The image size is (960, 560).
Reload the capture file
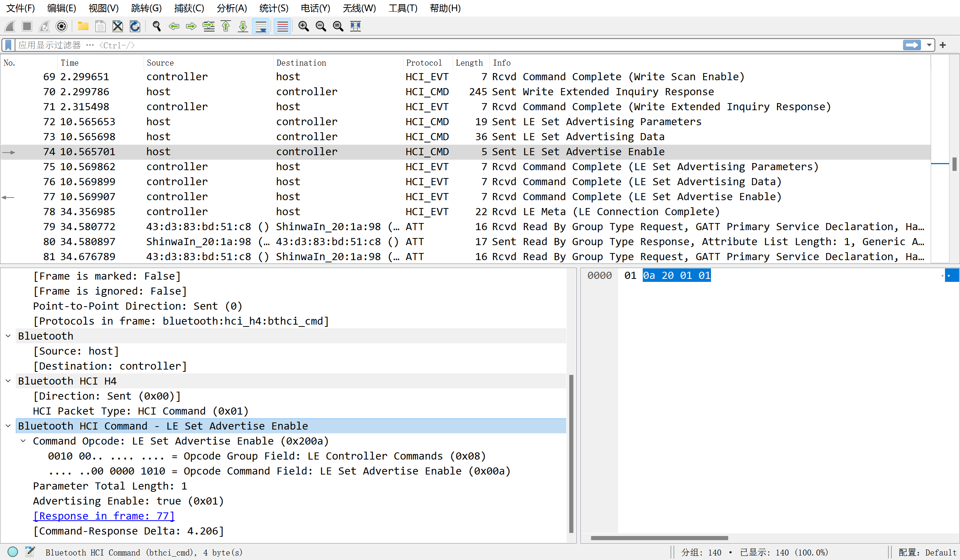[135, 26]
